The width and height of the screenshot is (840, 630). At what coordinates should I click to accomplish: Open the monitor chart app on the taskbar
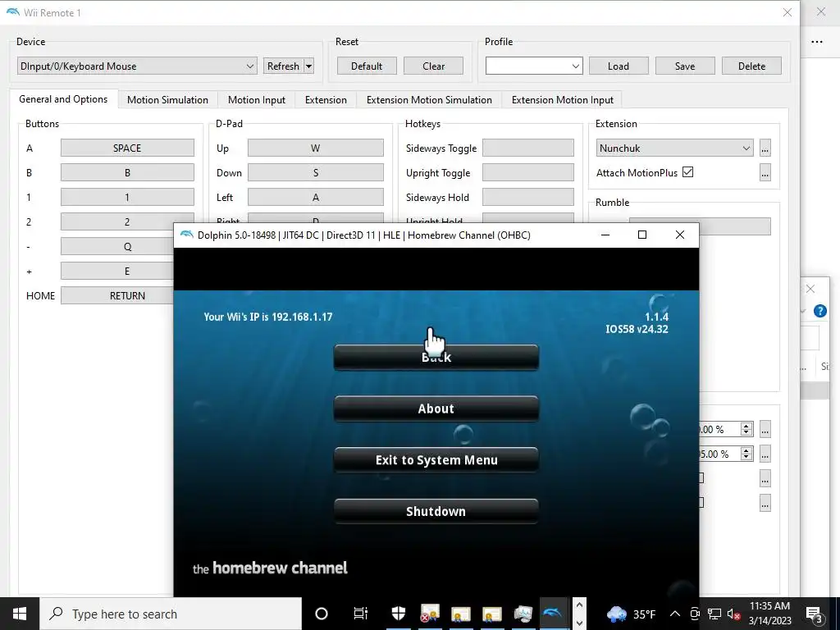523,614
